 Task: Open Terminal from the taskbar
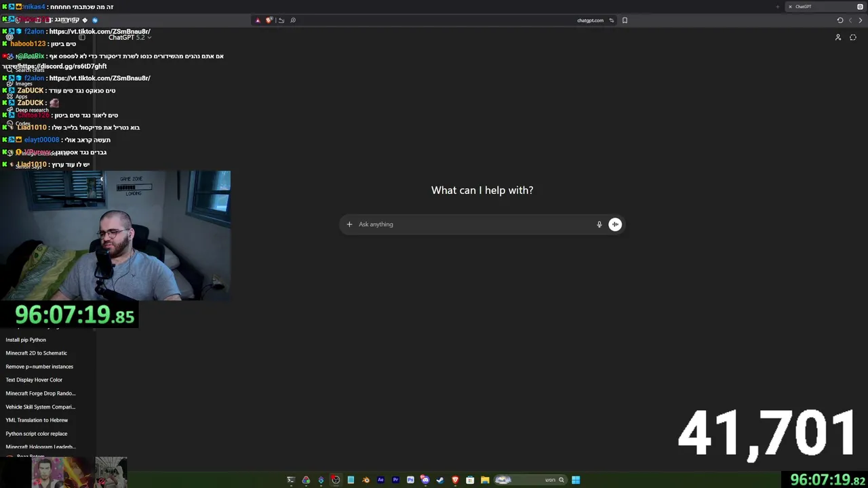coord(291,480)
